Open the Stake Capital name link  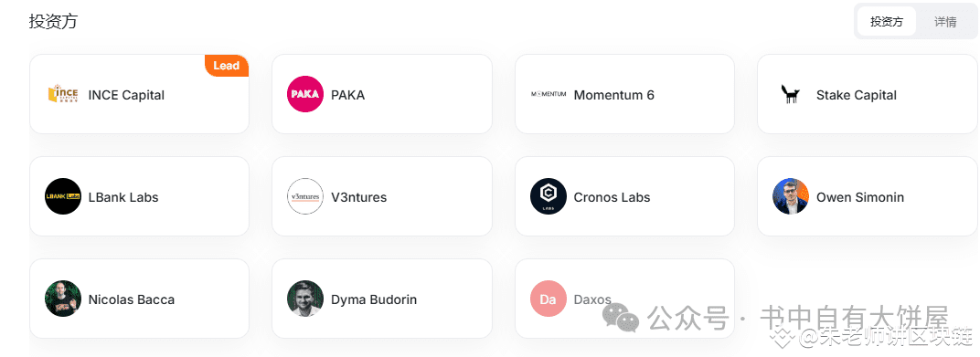[857, 96]
